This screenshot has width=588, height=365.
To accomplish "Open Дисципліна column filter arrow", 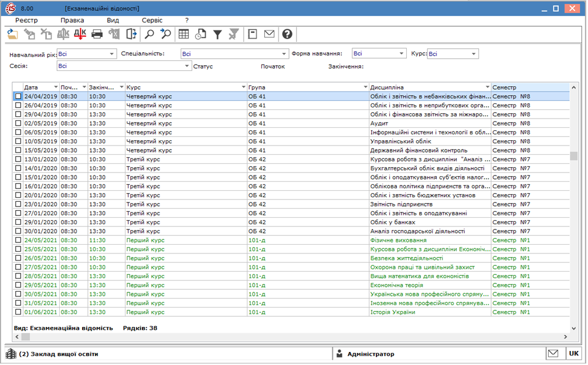I will tap(488, 87).
